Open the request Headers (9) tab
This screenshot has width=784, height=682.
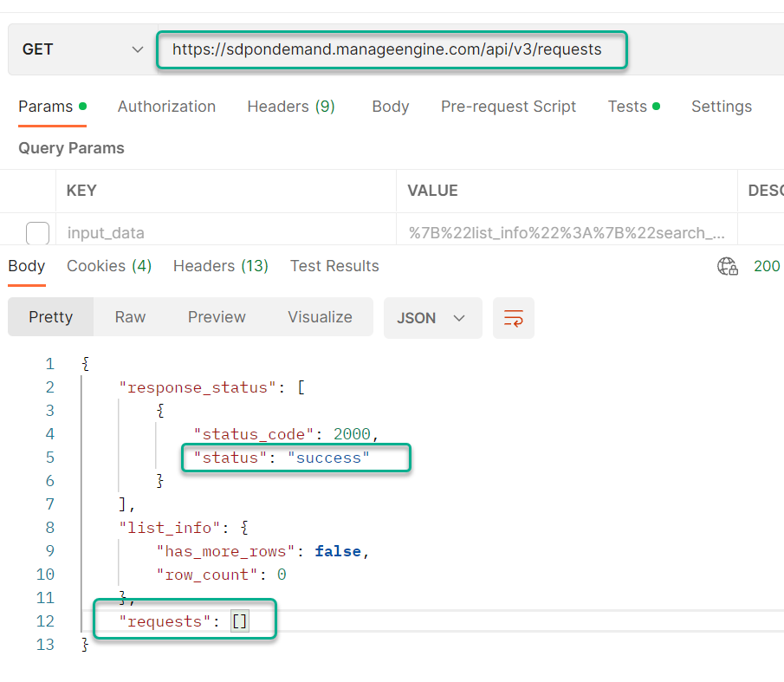coord(291,107)
